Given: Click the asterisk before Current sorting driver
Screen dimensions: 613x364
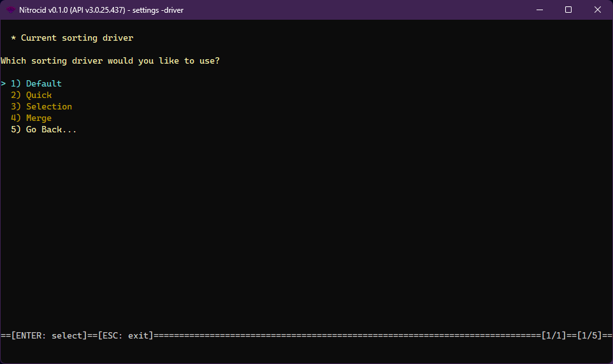Looking at the screenshot, I should 13,38.
